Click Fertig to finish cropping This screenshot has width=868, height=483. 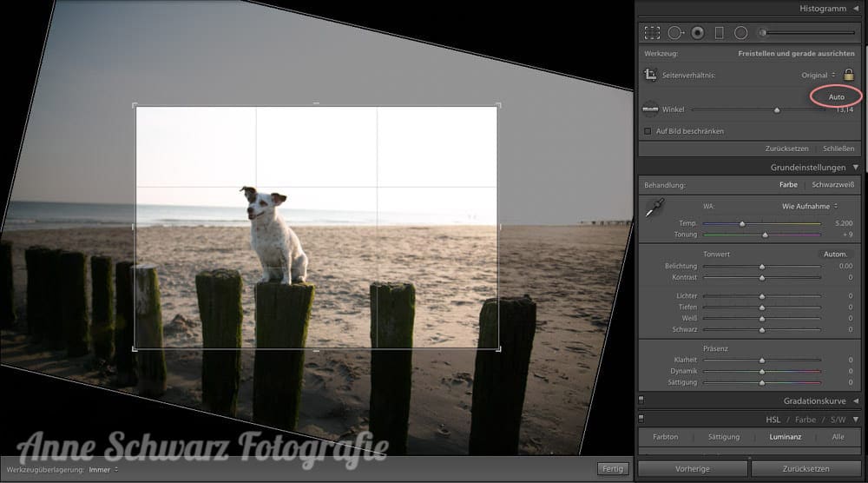[613, 468]
